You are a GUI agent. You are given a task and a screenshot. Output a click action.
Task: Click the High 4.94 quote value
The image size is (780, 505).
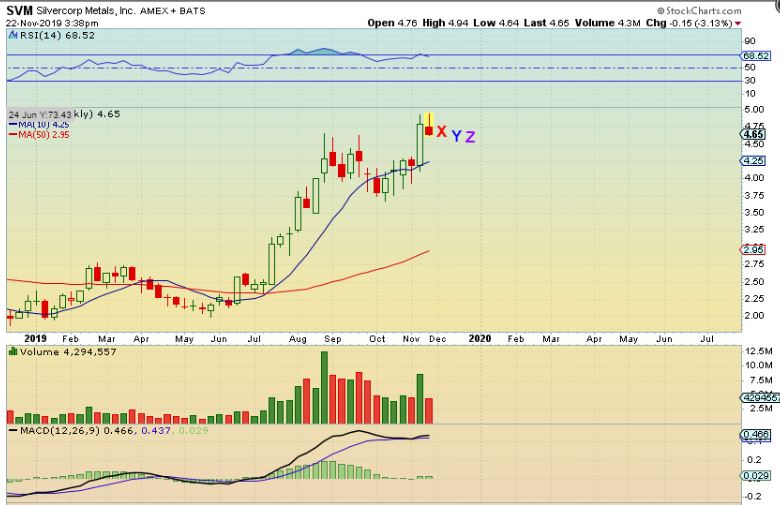coord(446,23)
